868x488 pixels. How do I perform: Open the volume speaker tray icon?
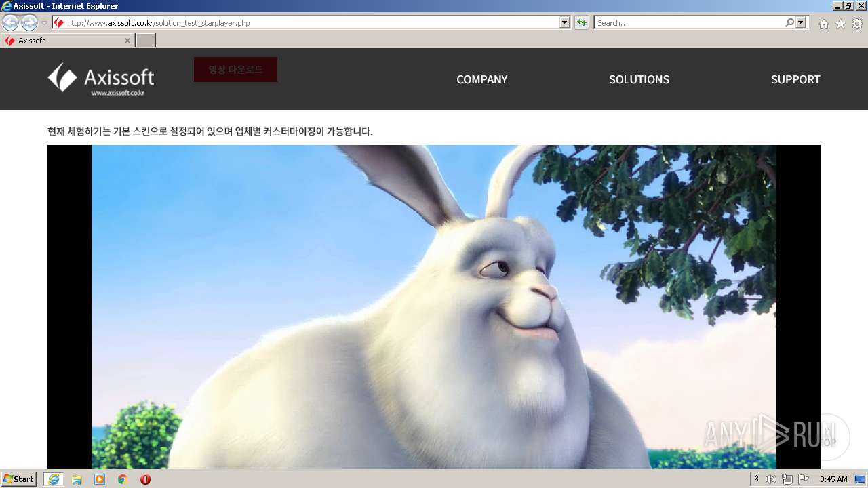771,479
